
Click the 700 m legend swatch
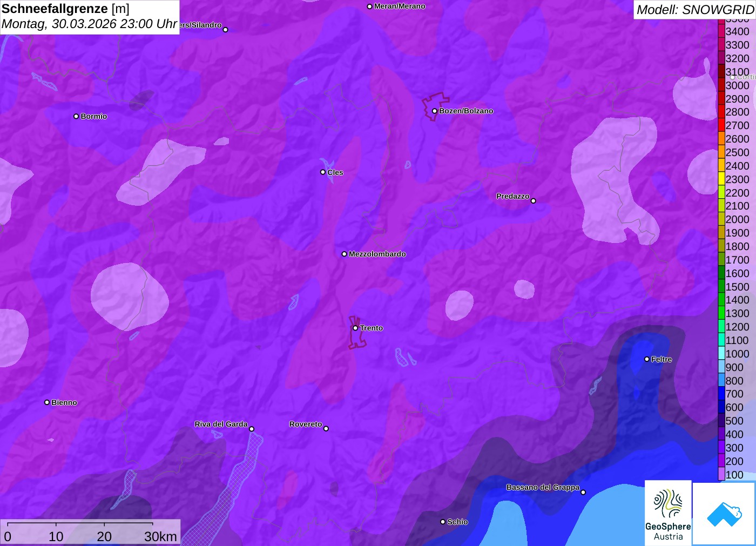tap(721, 394)
